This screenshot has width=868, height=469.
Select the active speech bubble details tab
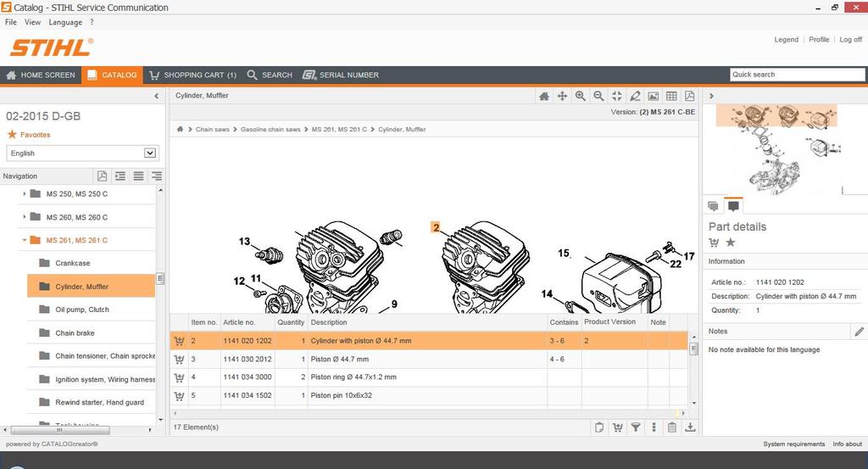point(733,206)
